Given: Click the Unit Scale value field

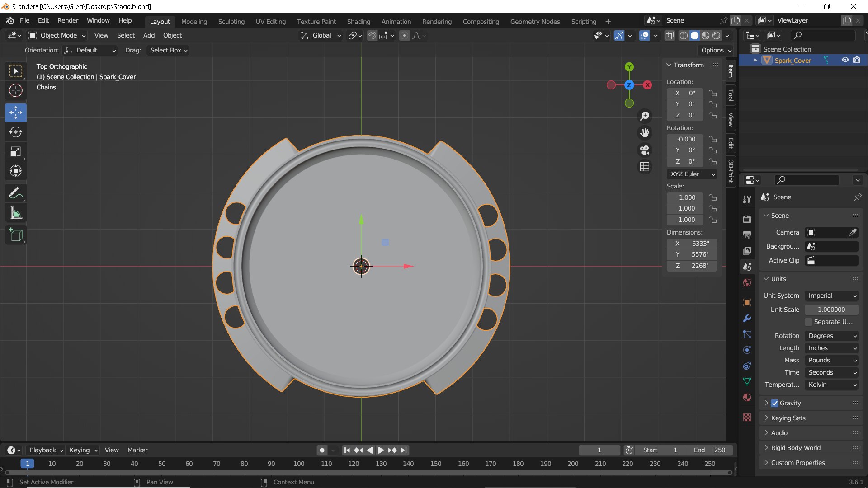Looking at the screenshot, I should (832, 310).
